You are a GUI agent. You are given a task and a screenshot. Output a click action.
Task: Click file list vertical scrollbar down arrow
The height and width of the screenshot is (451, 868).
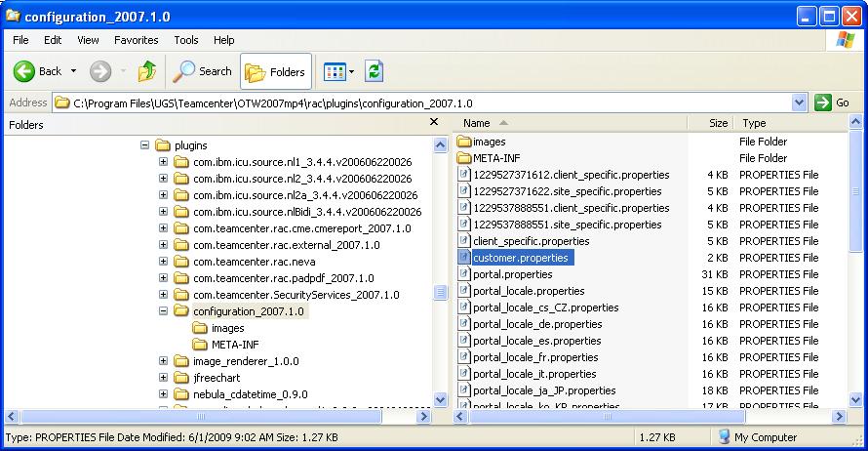click(x=855, y=399)
